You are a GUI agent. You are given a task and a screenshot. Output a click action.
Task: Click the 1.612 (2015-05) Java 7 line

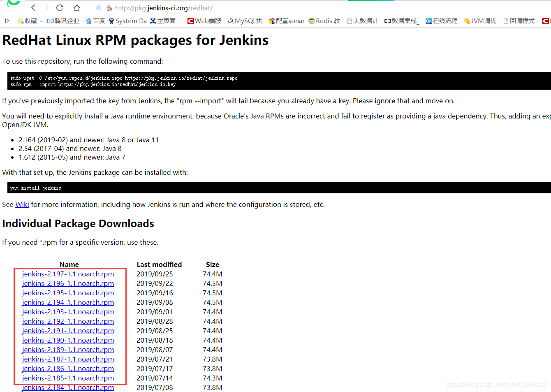pos(72,157)
